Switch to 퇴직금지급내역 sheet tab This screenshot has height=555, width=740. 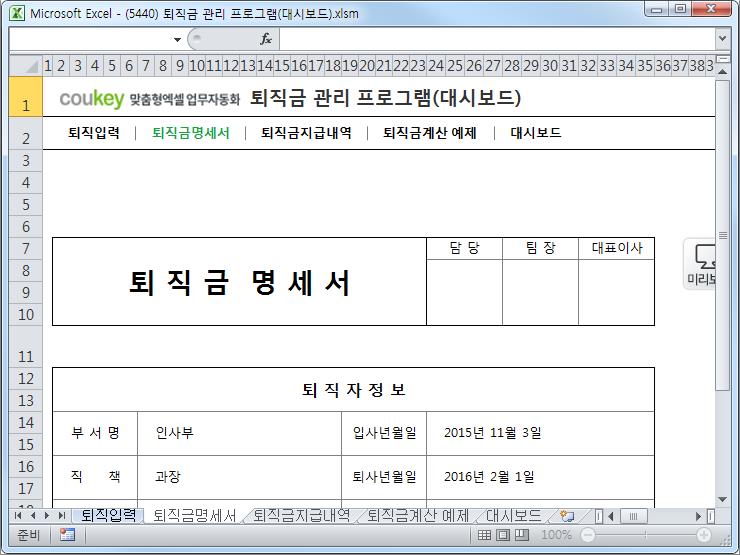tap(302, 515)
